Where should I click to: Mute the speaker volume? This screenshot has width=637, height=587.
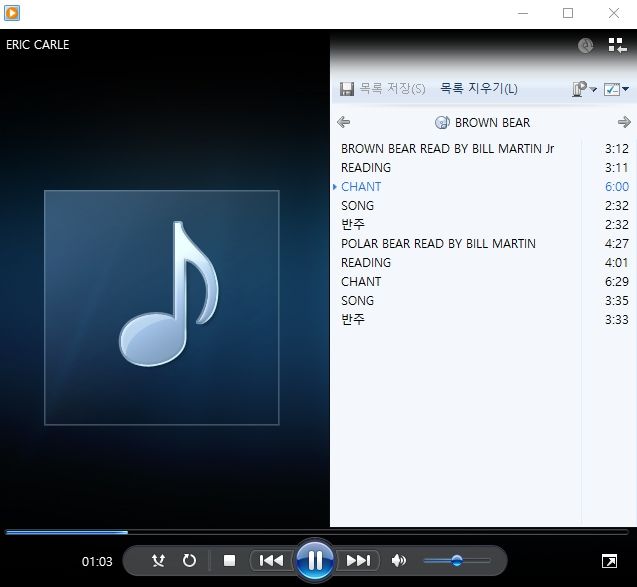click(399, 561)
